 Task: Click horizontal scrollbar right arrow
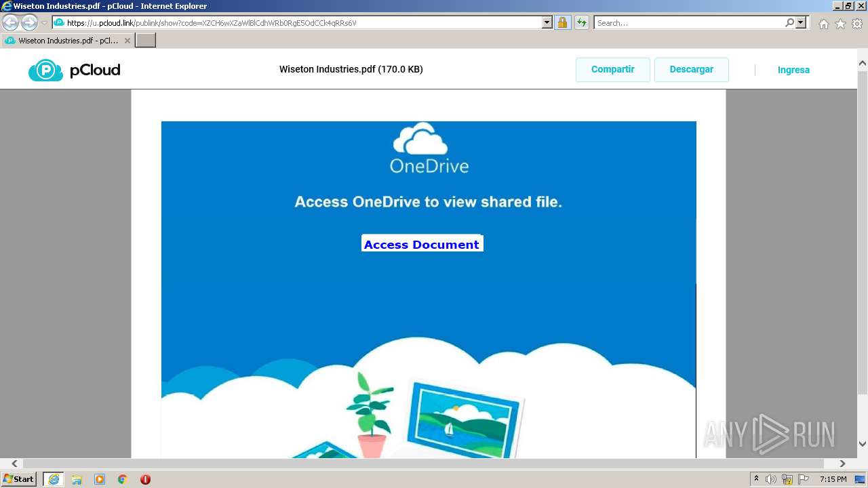(842, 464)
